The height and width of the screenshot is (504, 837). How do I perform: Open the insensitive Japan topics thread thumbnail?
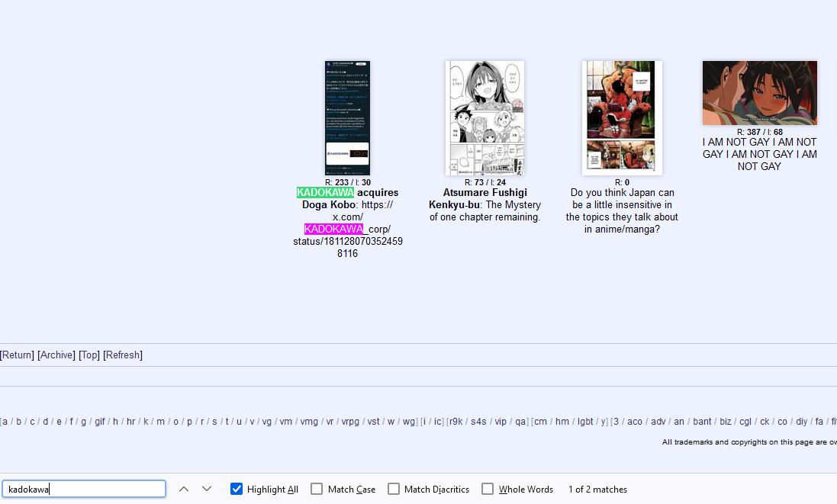pos(622,118)
